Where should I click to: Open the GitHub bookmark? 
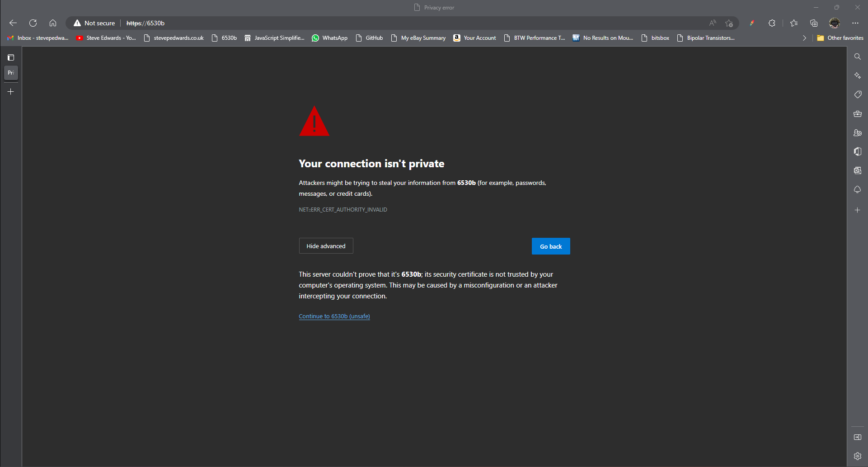pos(369,38)
